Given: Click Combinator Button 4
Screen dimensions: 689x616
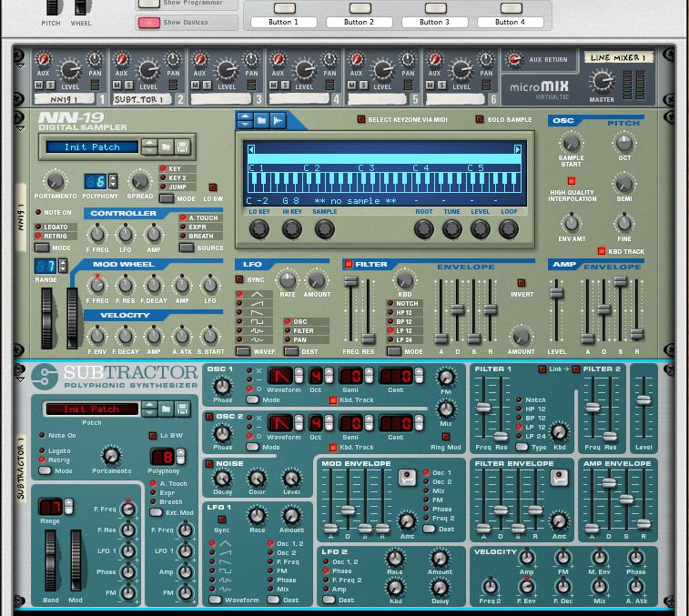Looking at the screenshot, I should pyautogui.click(x=511, y=7).
